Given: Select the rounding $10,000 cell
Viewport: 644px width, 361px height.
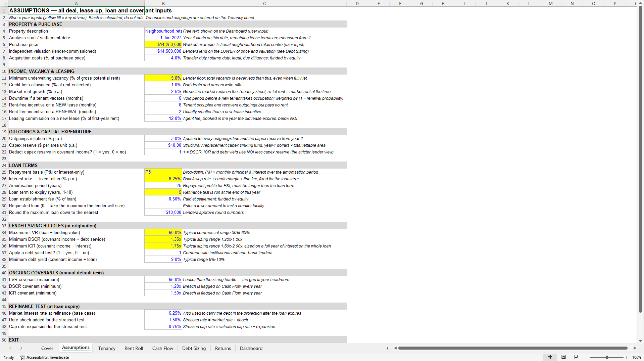Looking at the screenshot, I should [163, 212].
